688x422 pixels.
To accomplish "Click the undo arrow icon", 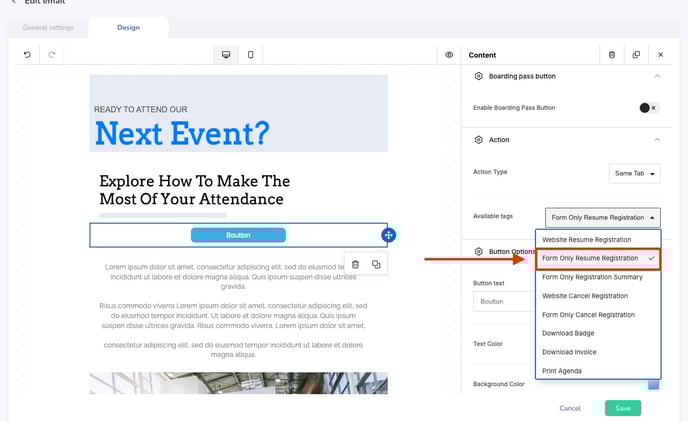I will 27,55.
